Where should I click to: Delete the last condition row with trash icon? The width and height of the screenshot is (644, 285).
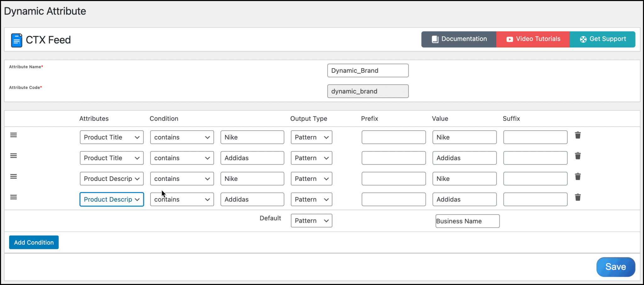tap(578, 197)
